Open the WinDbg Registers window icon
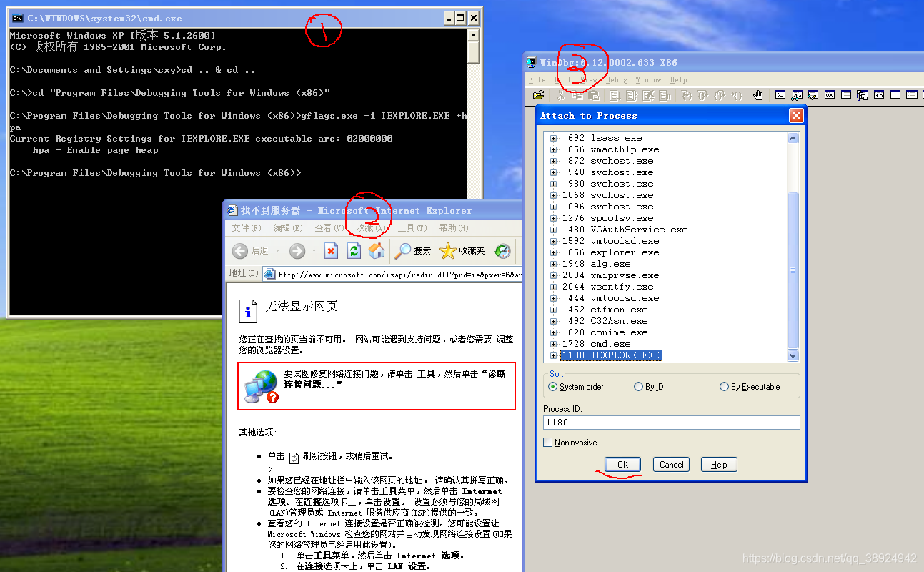This screenshot has width=924, height=572. [x=830, y=95]
